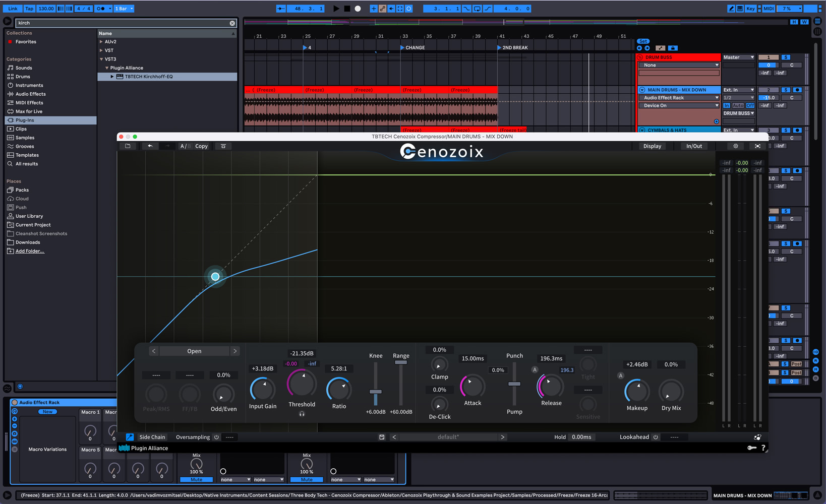826x504 pixels.
Task: Click the Plugin Alliance key icon
Action: (751, 448)
